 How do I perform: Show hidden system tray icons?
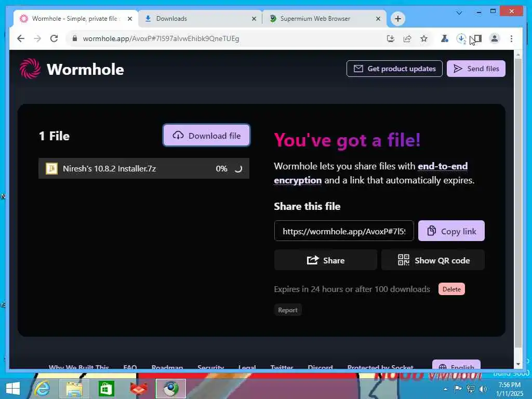point(445,389)
